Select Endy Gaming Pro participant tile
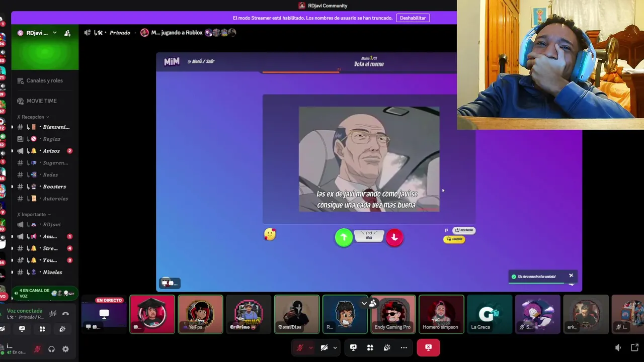 [x=393, y=314]
